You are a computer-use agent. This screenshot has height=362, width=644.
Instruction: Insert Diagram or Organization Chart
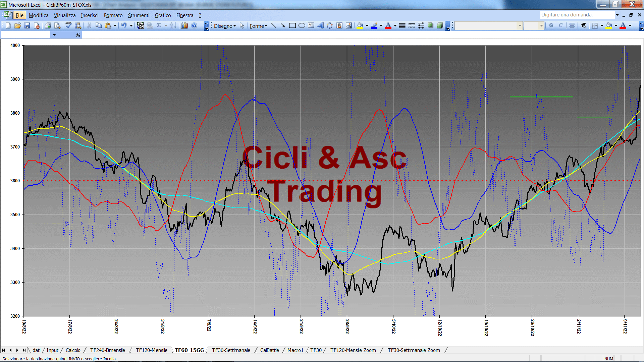tap(330, 25)
